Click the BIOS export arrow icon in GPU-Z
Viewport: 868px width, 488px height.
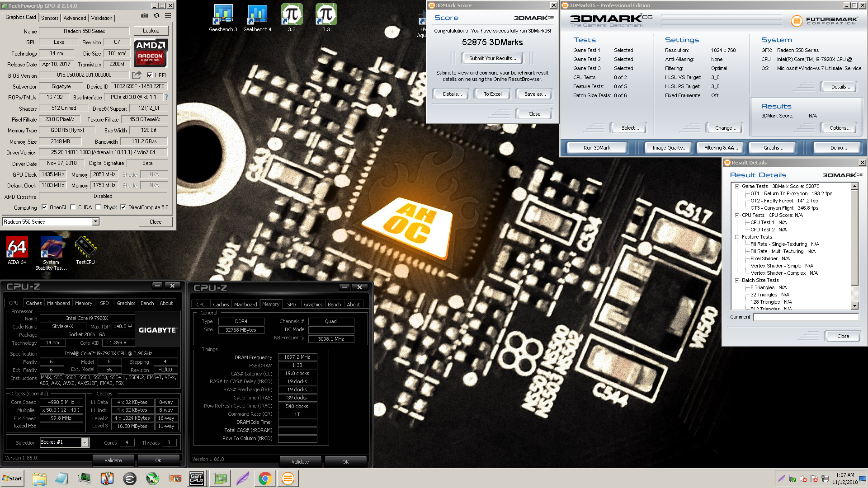click(x=137, y=75)
